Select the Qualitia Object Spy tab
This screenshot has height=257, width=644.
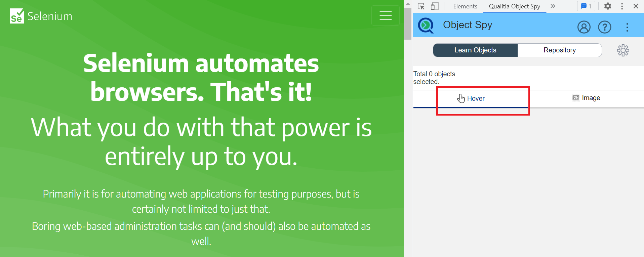point(514,6)
